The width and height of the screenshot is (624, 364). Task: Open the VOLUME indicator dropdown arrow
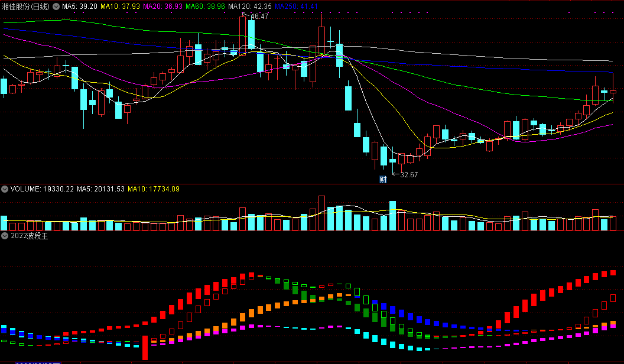pyautogui.click(x=5, y=189)
